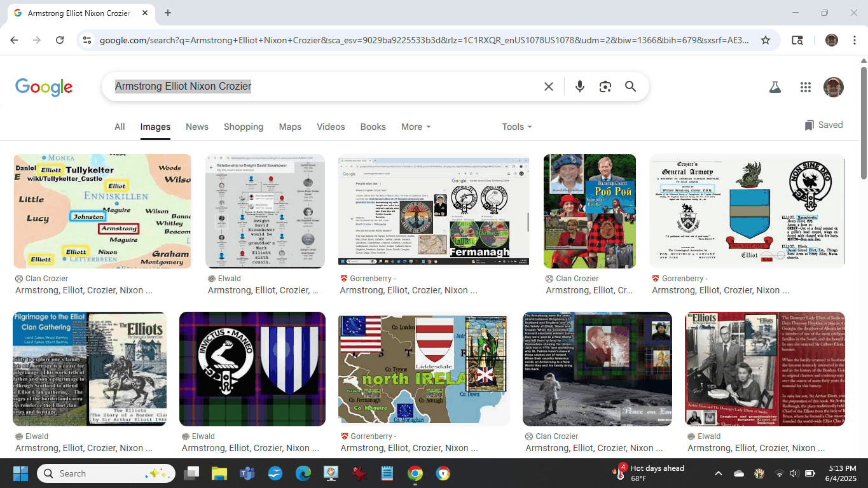Screen dimensions: 868x488
Task: Open the Dwight David Eisenhower family tree image
Action: click(265, 211)
